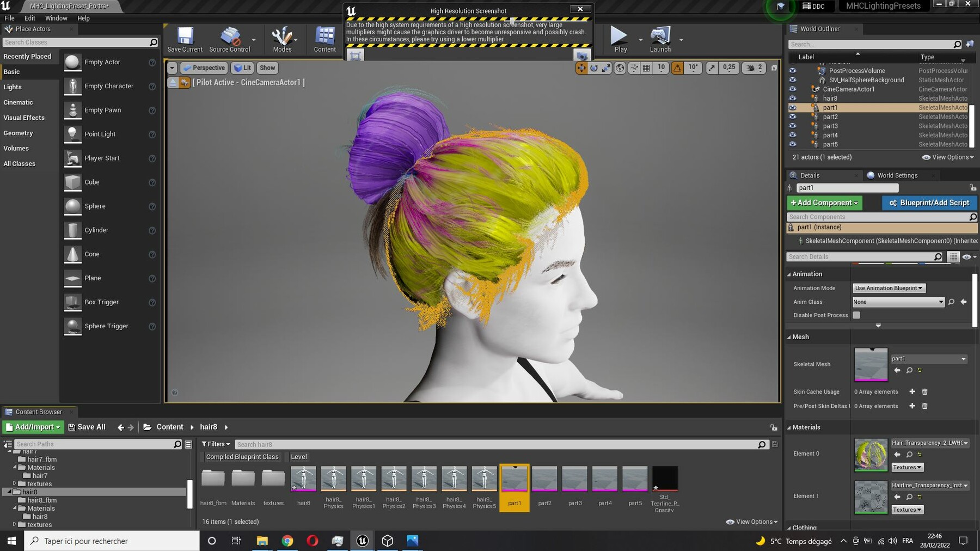Viewport: 980px width, 551px height.
Task: Click the eject pilot icon in viewport
Action: tap(173, 83)
